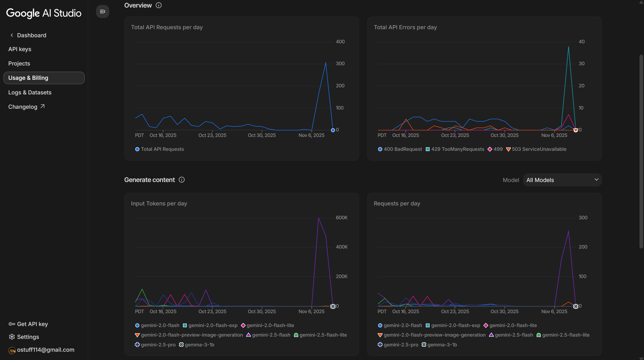
Task: Collapse the sidebar with the menu icon
Action: pos(102,11)
